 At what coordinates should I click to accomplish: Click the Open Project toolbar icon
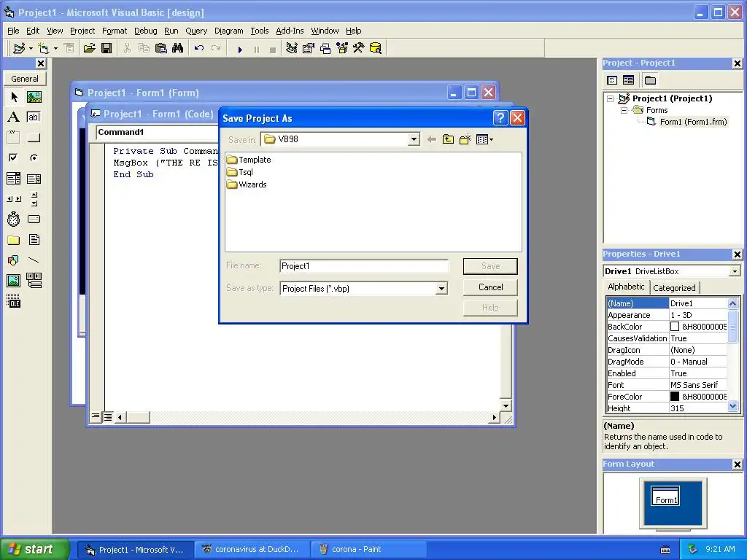pyautogui.click(x=89, y=48)
